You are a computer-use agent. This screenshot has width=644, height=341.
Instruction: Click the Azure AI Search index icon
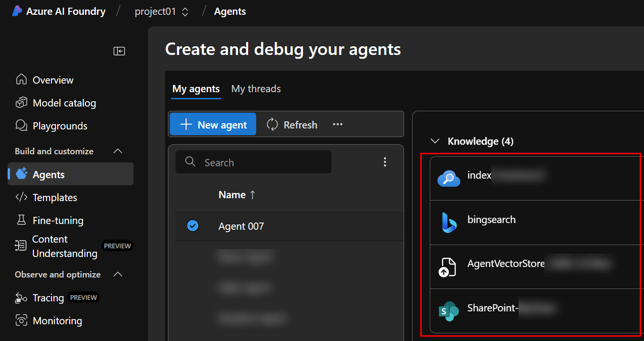448,179
